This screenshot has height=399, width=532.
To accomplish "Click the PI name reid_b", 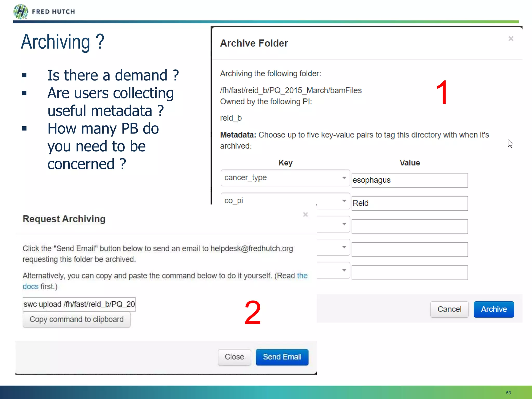I will pyautogui.click(x=231, y=118).
